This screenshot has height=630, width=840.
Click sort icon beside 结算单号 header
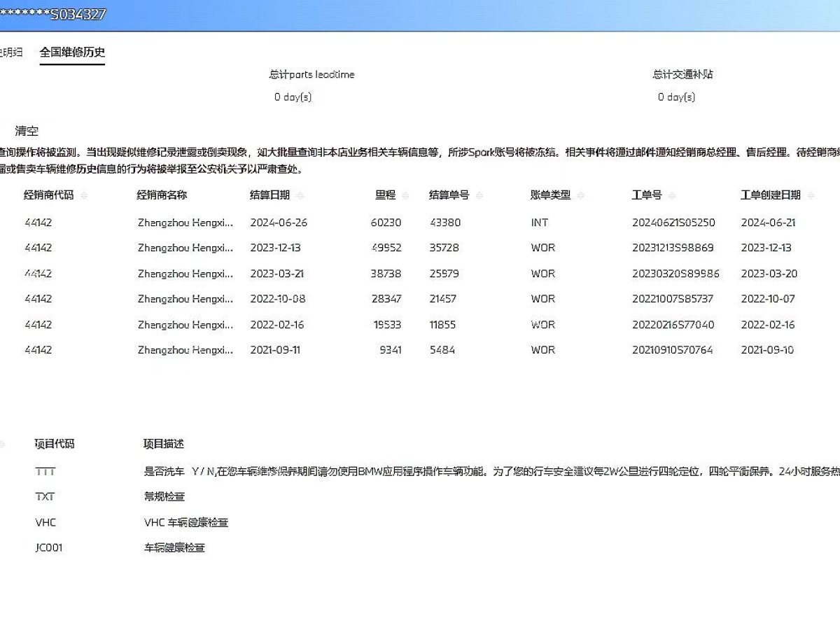pos(479,196)
